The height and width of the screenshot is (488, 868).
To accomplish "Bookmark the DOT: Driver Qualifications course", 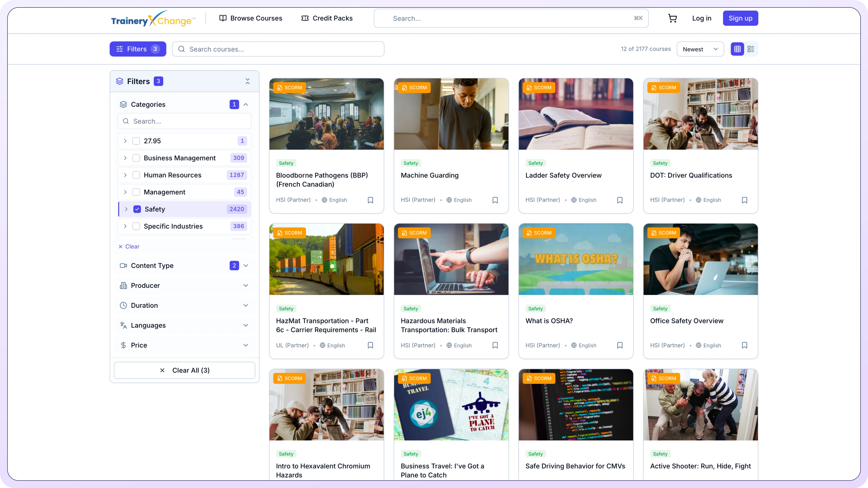I will coord(745,200).
